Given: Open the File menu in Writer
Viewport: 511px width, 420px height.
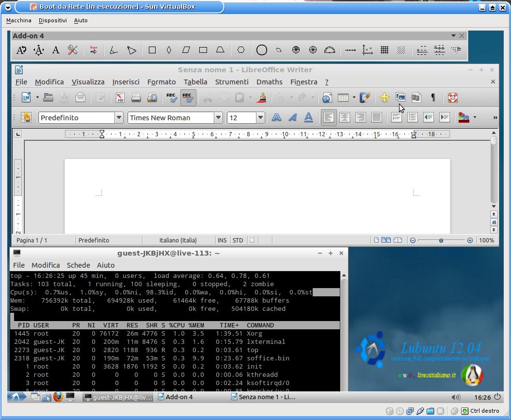Looking at the screenshot, I should pyautogui.click(x=21, y=82).
